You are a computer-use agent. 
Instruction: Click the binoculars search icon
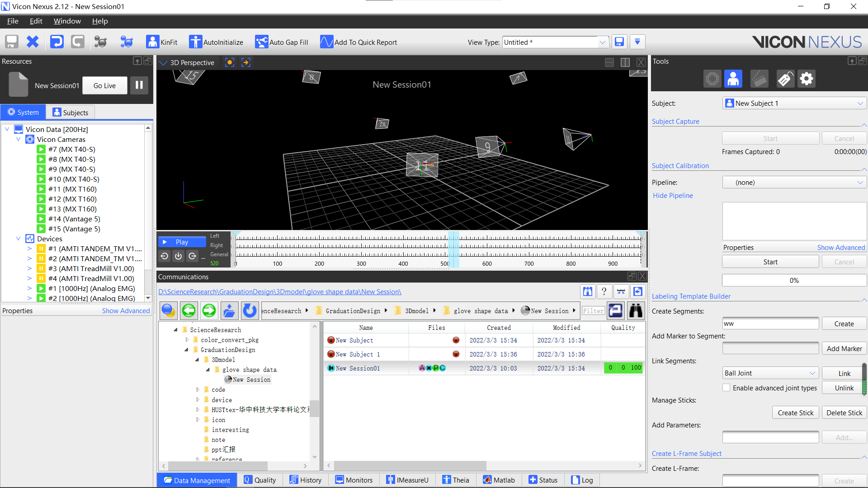[636, 310]
